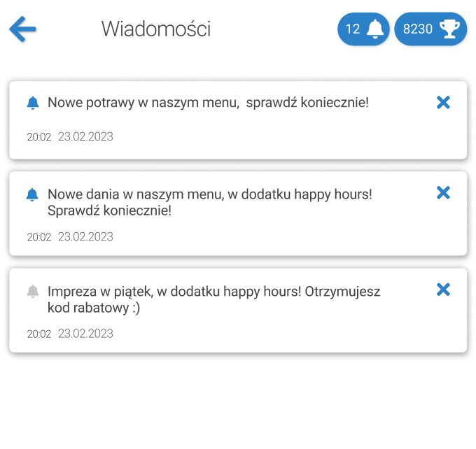Click the 23.02.2023 date on the 'Nowe potrawy' card
The image size is (476, 449).
click(x=85, y=137)
